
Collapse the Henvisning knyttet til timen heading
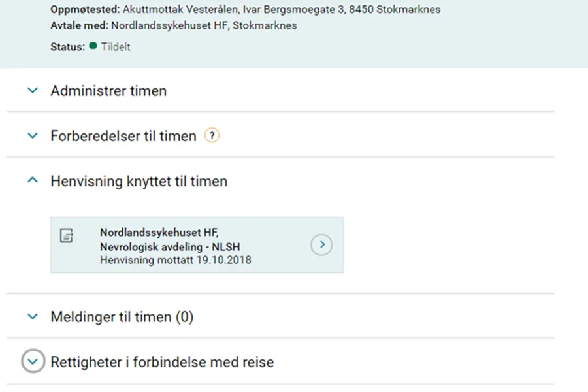coord(139,181)
